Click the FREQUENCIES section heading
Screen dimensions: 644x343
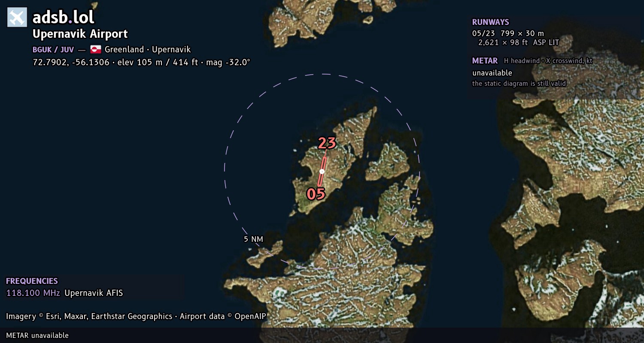pos(32,281)
